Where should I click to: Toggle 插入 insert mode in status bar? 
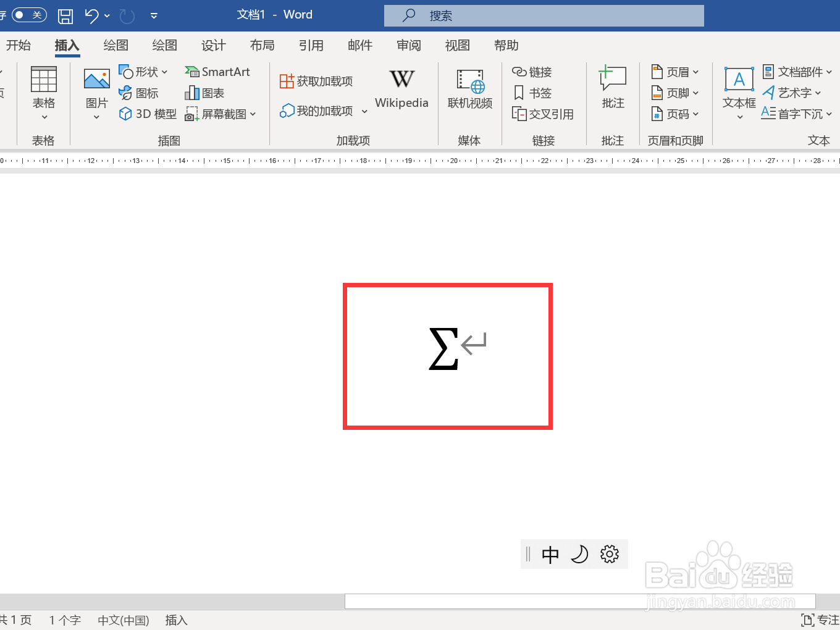point(176,620)
